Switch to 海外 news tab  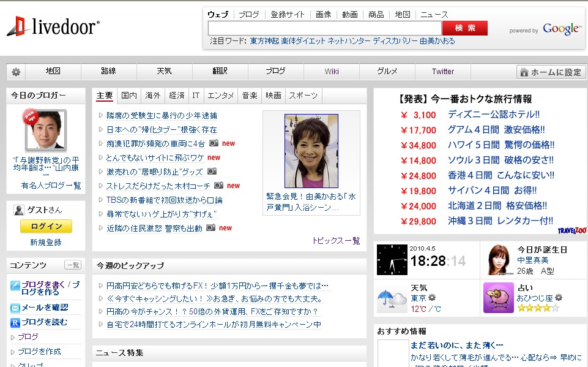coord(152,96)
